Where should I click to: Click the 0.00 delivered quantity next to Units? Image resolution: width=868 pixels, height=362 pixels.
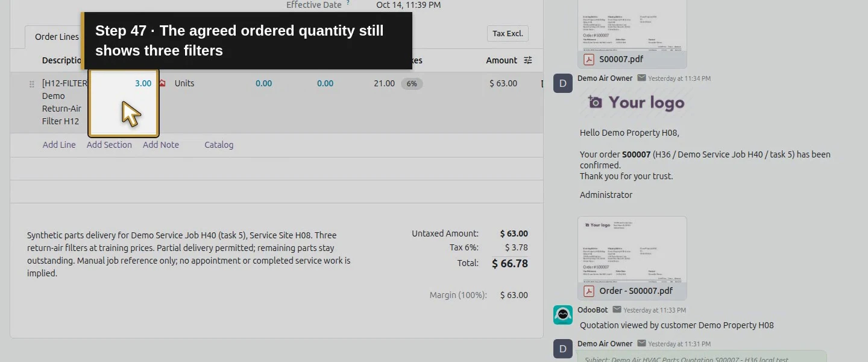[x=263, y=83]
